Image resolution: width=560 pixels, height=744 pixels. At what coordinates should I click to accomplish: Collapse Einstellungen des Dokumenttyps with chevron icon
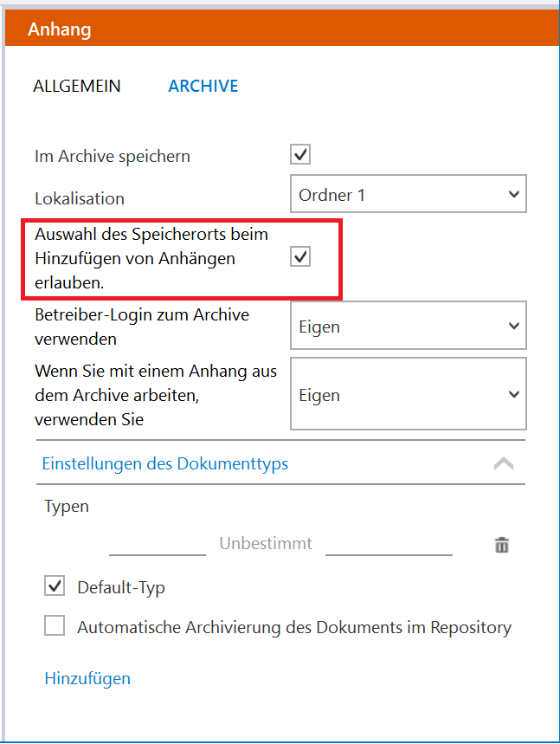click(x=504, y=463)
